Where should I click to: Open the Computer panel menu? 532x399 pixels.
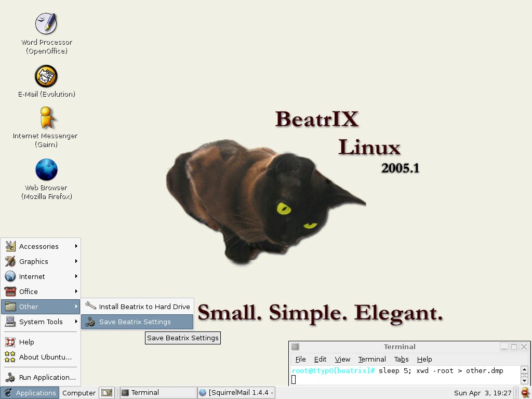[79, 393]
